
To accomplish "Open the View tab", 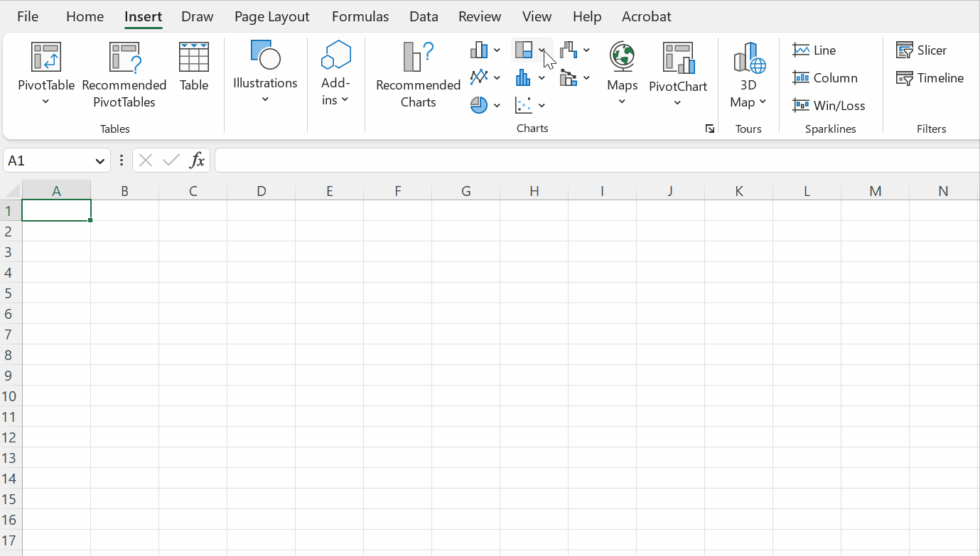I will pyautogui.click(x=537, y=16).
